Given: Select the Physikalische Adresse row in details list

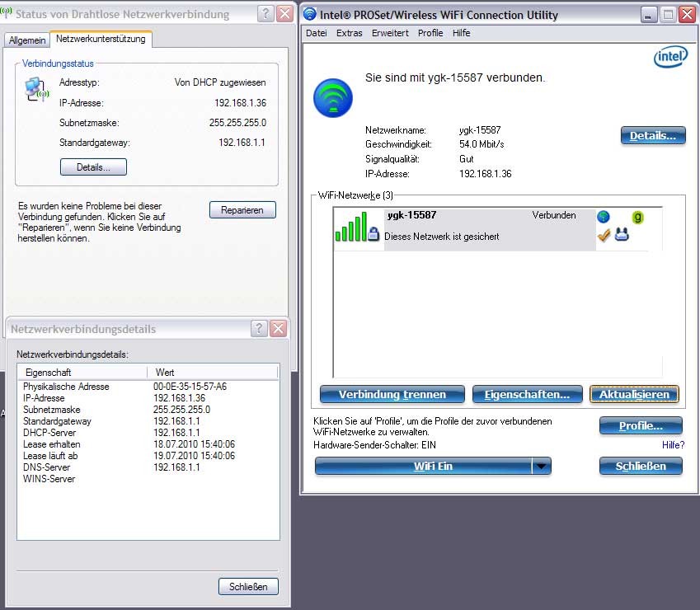Looking at the screenshot, I should pyautogui.click(x=66, y=387).
